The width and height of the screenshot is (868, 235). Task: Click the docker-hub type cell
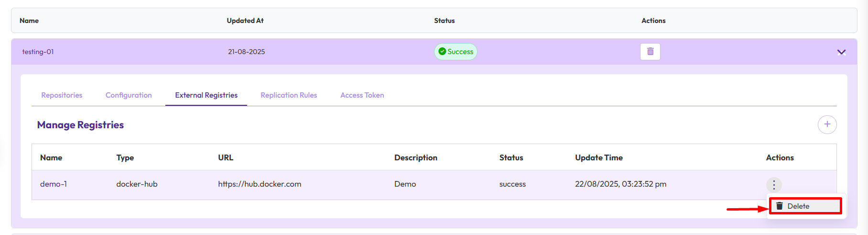pyautogui.click(x=137, y=184)
